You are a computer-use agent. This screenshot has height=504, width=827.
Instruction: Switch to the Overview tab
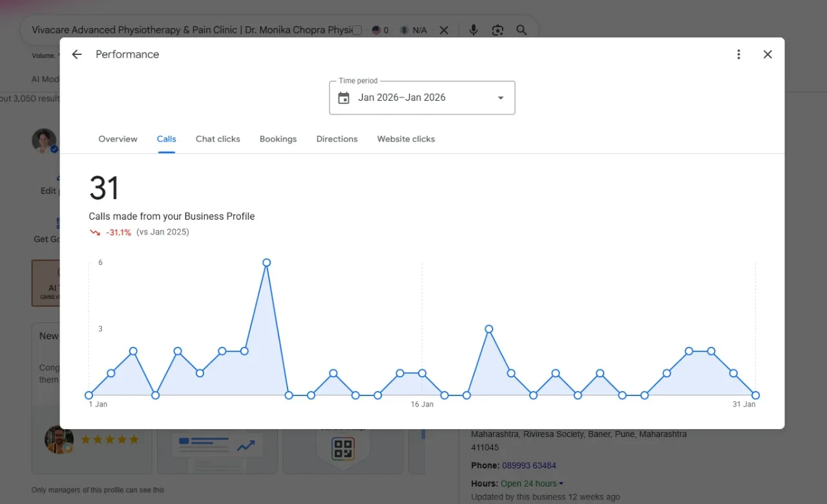[x=118, y=139]
